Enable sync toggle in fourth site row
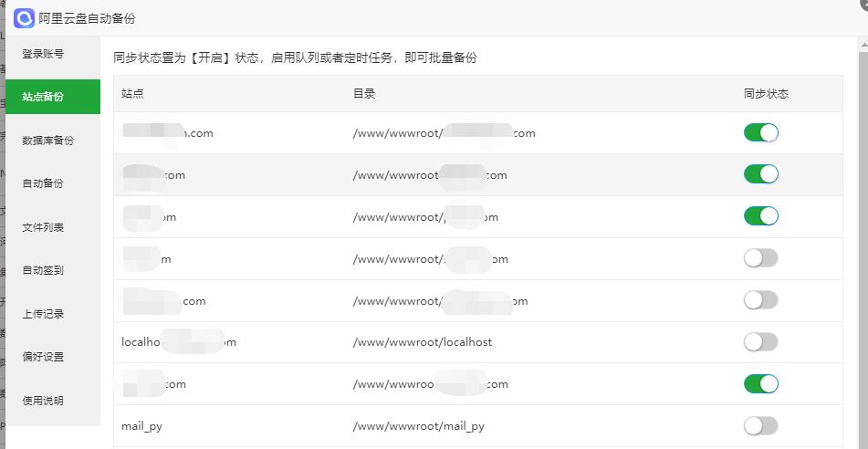The height and width of the screenshot is (449, 868). pos(760,258)
